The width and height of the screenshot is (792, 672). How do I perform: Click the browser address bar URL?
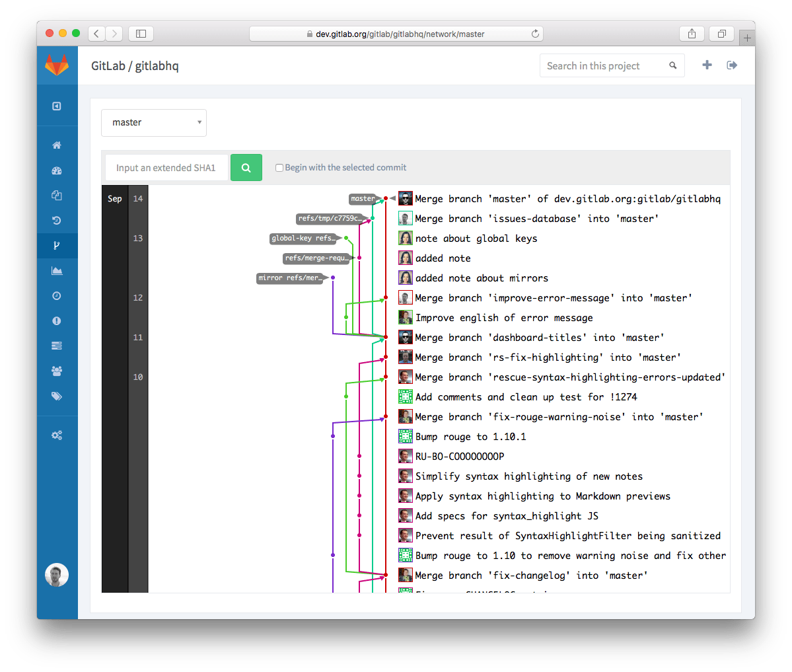pos(396,34)
